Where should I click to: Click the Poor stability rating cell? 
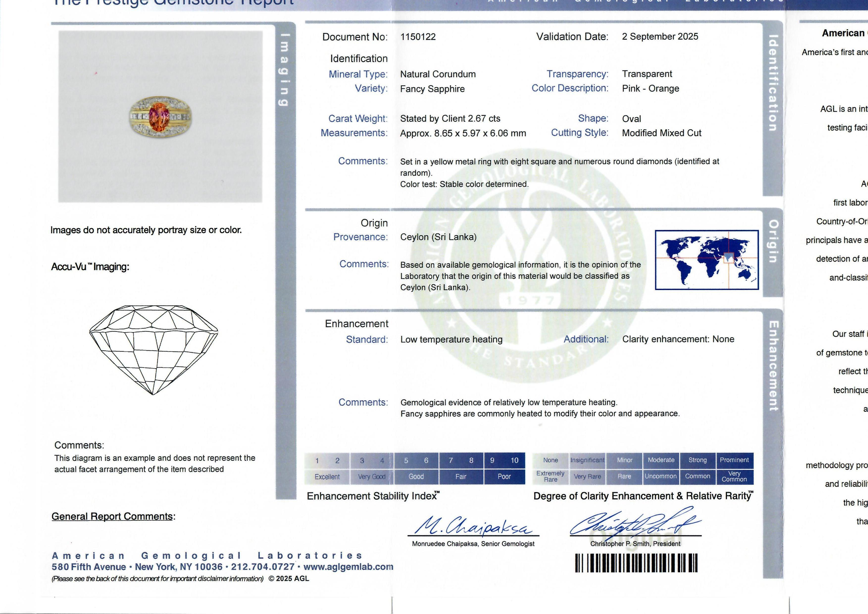504,477
